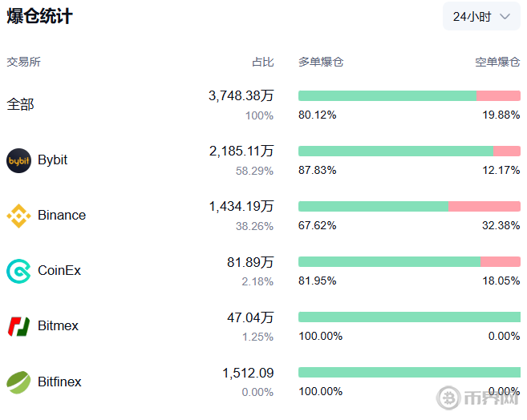Open the Binance exchange name link
The width and height of the screenshot is (527, 420).
pyautogui.click(x=62, y=216)
